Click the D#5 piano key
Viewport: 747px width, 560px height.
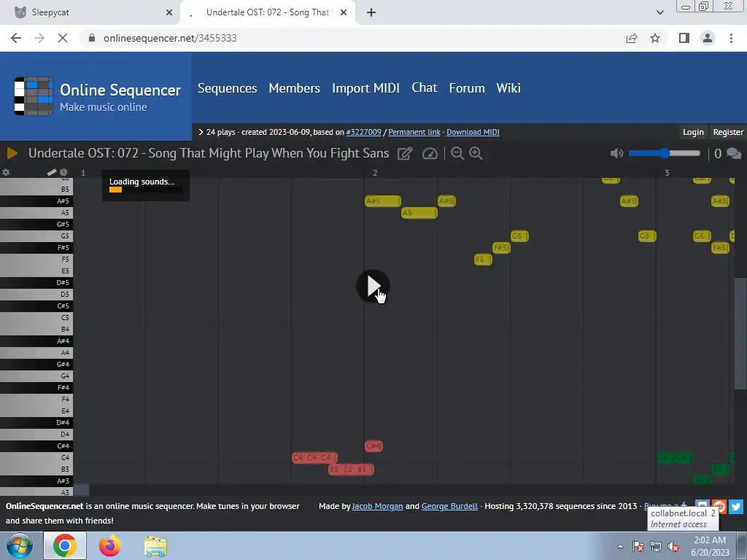tap(36, 282)
